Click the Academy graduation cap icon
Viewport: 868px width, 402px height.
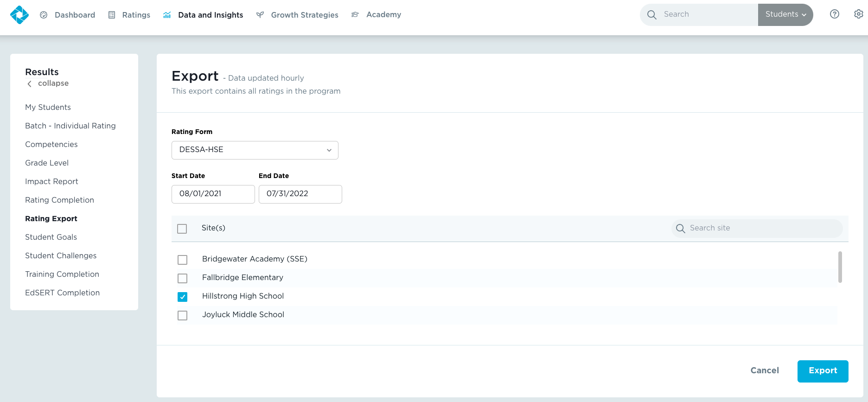[355, 15]
